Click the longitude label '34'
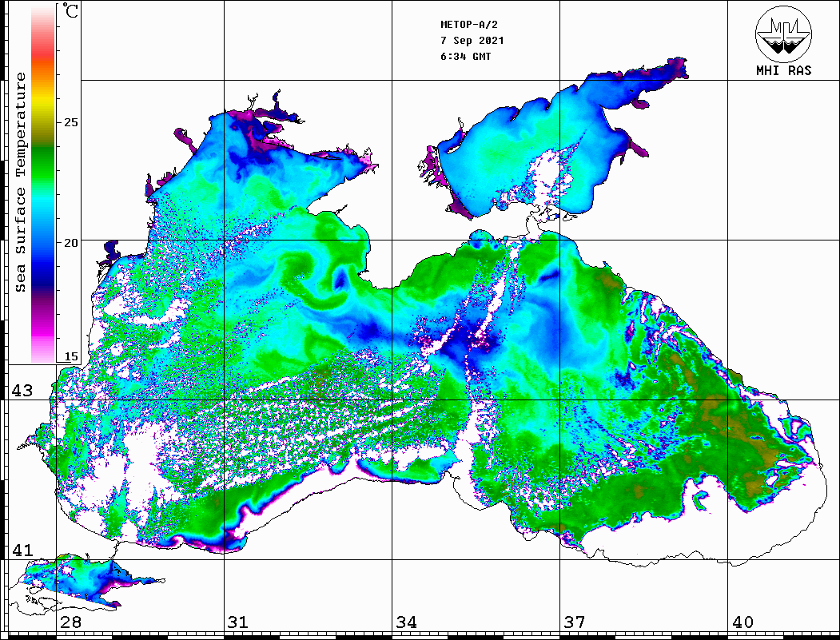Viewport: 840px width, 640px height. pyautogui.click(x=406, y=622)
